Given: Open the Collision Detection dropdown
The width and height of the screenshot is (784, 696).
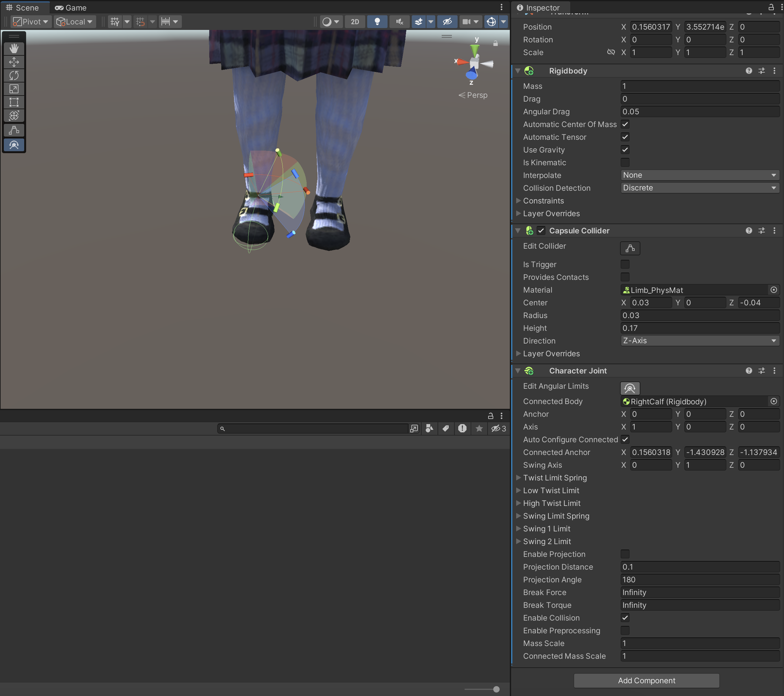Looking at the screenshot, I should 700,188.
